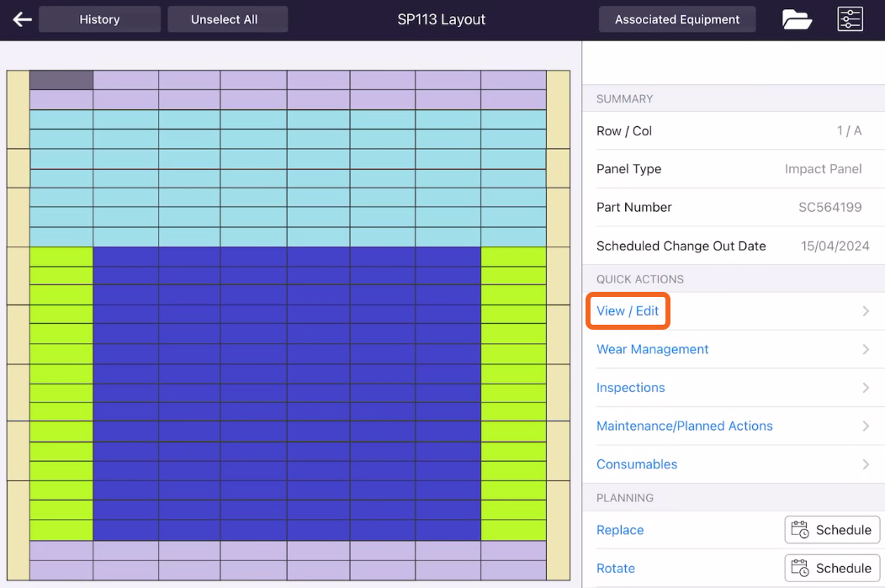Click the Panel Type value Impact Panel
The image size is (885, 588).
(823, 169)
